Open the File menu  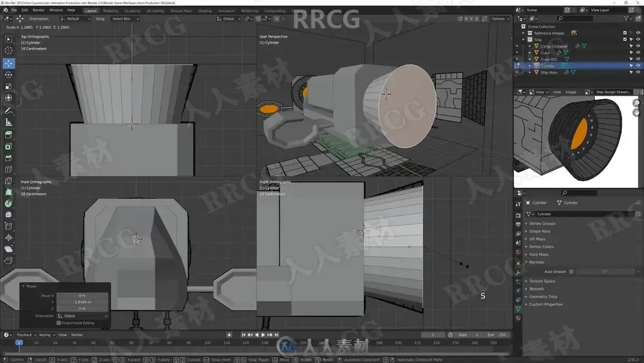(14, 10)
